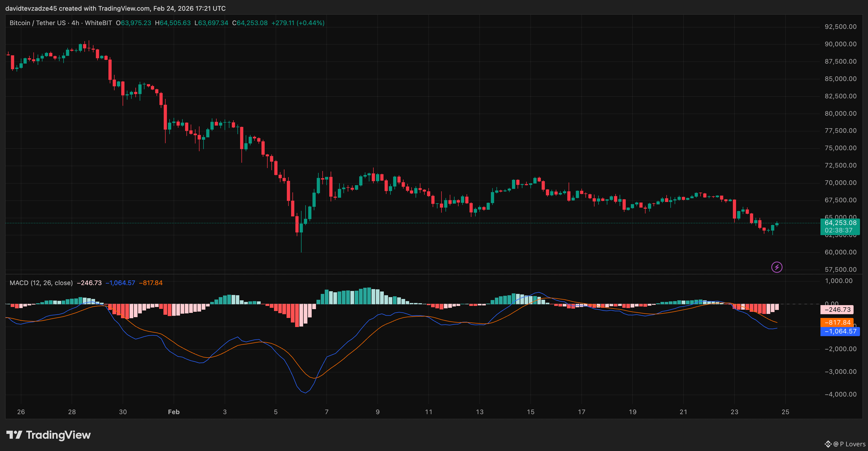Click the pink −246.73 tag on MACD axis

837,309
